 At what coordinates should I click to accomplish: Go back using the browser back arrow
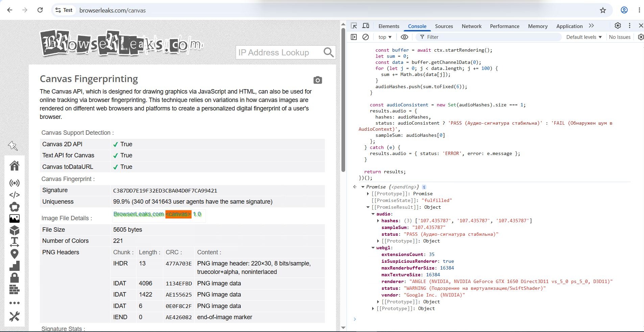coord(10,10)
